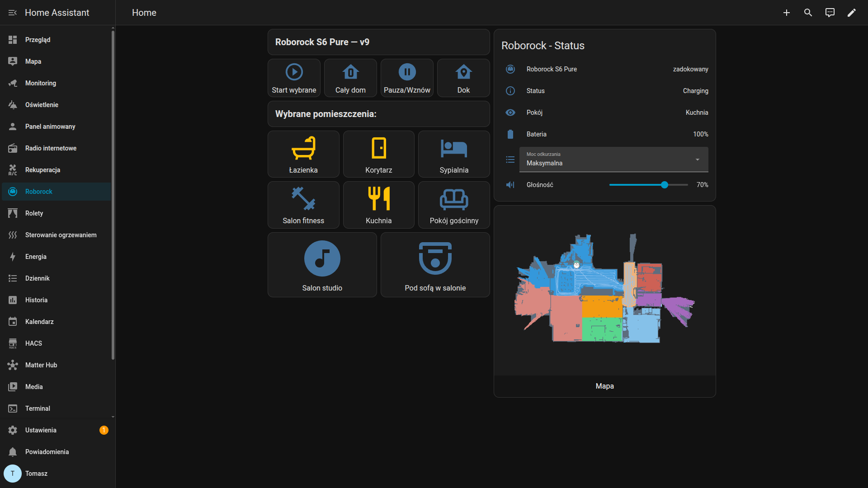This screenshot has width=868, height=488.
Task: Toggle the Korytarz room selection
Action: point(379,154)
